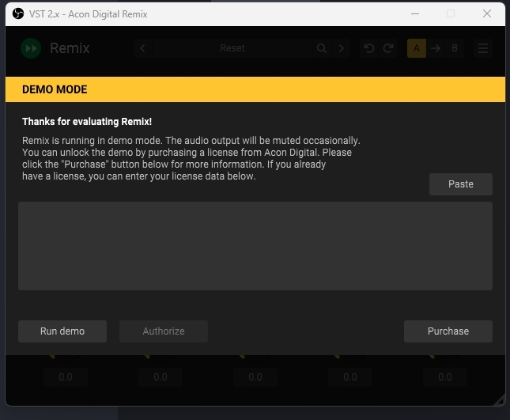Click the Remix fast-forward logo icon
Image resolution: width=510 pixels, height=420 pixels.
pos(31,48)
